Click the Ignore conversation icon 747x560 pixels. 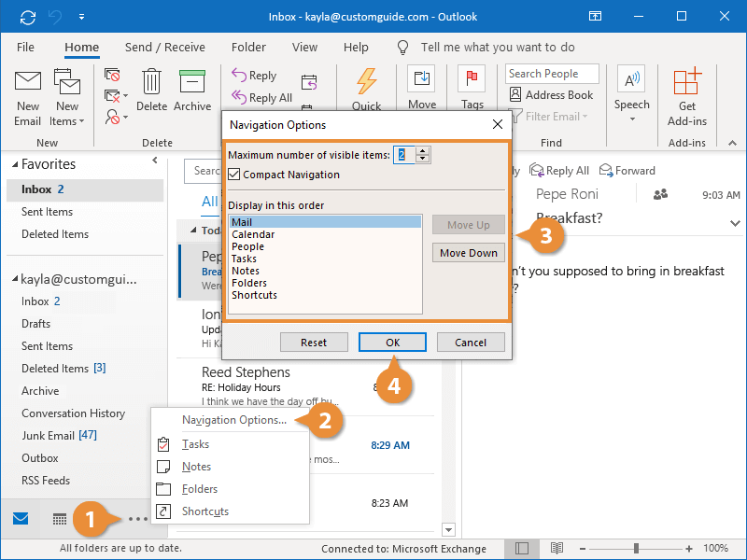click(112, 75)
